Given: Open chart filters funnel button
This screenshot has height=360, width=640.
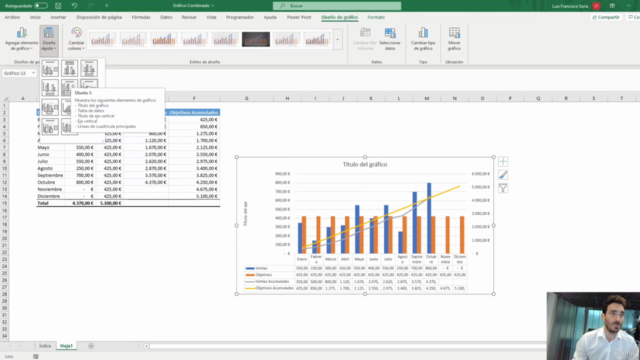Looking at the screenshot, I should 503,188.
